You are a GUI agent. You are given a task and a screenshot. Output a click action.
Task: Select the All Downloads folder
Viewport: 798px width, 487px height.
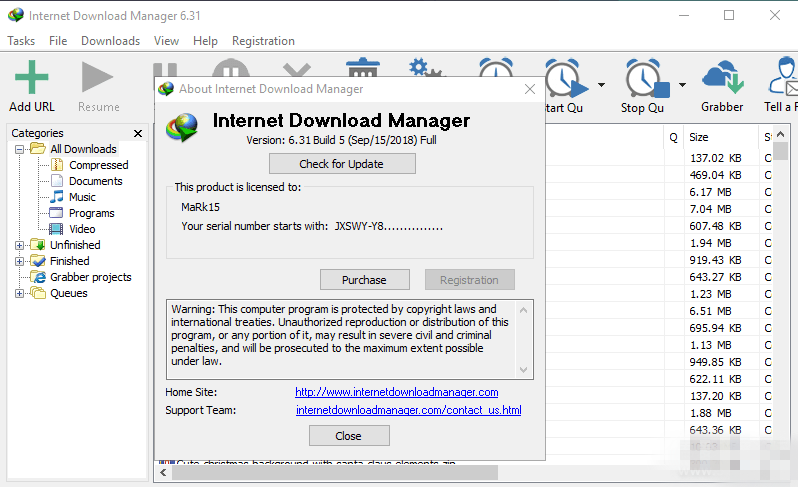(83, 149)
